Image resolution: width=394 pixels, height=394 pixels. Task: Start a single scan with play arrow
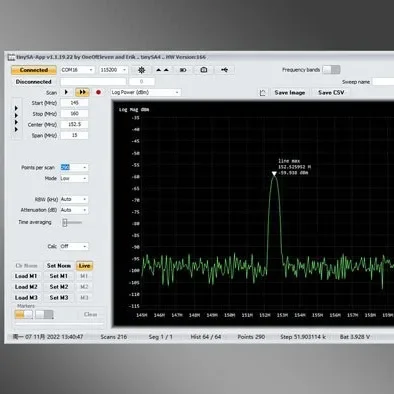(x=66, y=92)
